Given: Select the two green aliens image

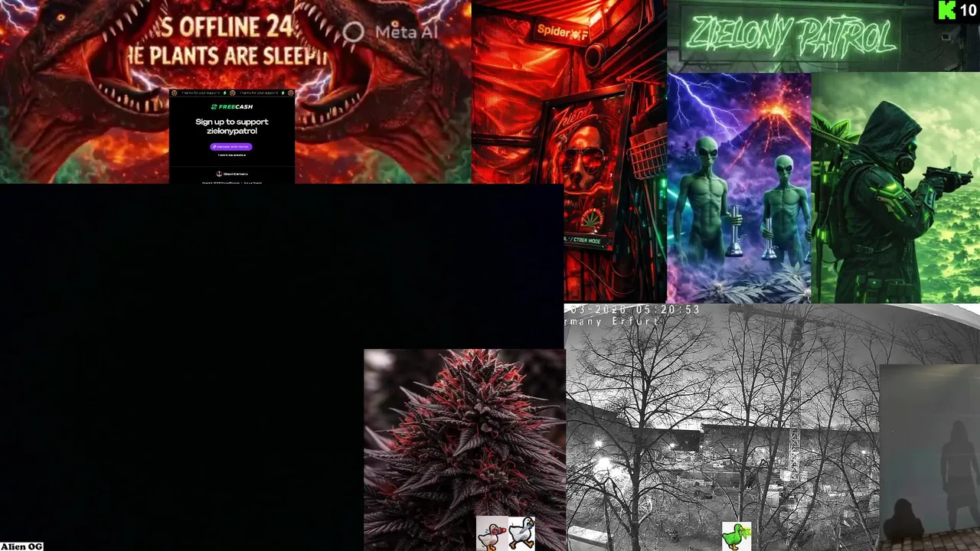Looking at the screenshot, I should coord(739,188).
